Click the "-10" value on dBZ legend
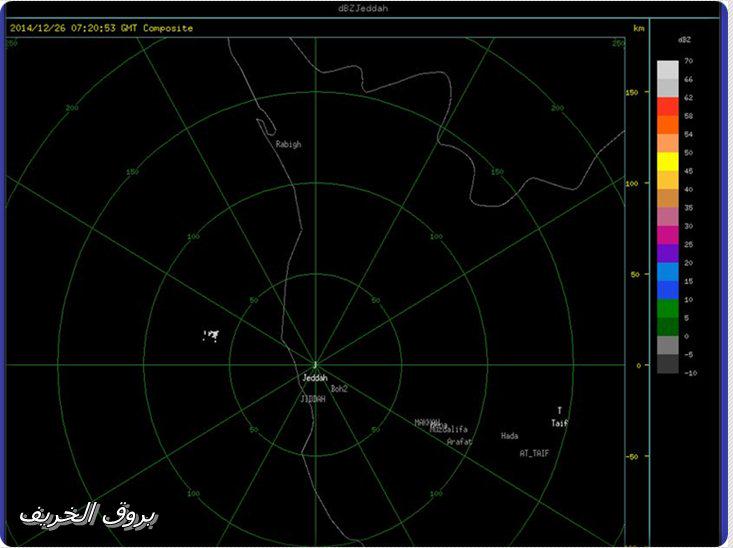The width and height of the screenshot is (733, 548). point(690,373)
